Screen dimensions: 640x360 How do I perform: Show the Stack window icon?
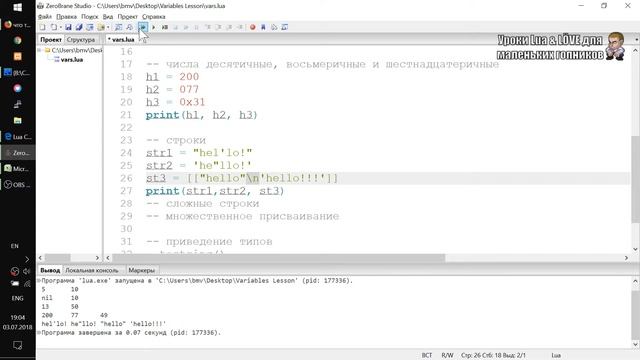(x=274, y=27)
